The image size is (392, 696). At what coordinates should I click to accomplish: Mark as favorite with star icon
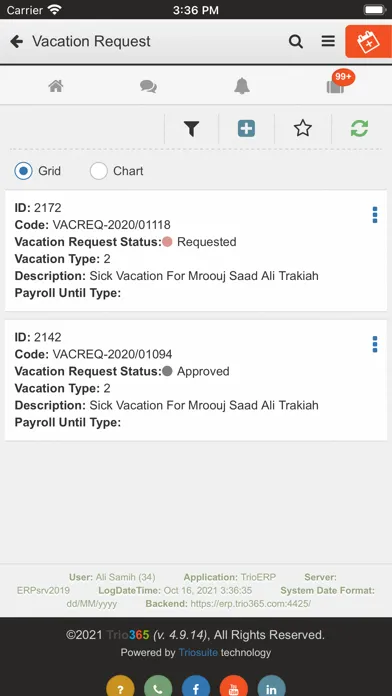tap(303, 129)
